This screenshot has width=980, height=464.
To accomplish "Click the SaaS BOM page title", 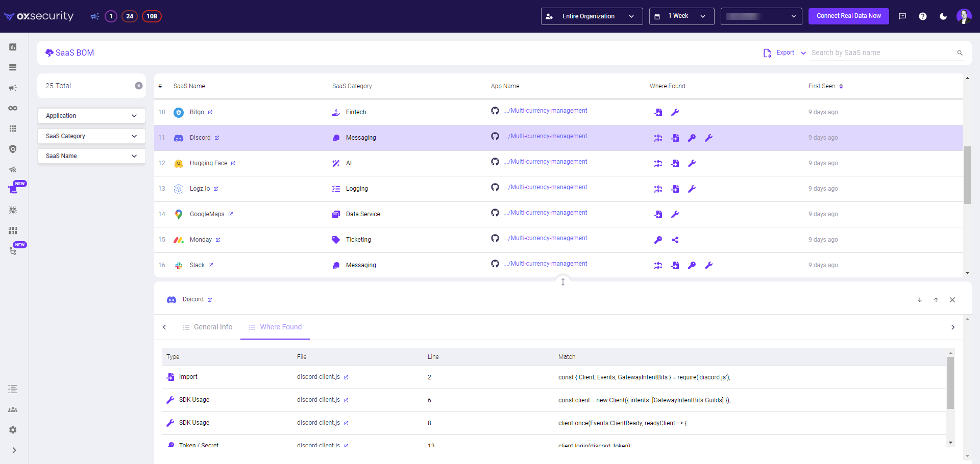I will pos(75,53).
